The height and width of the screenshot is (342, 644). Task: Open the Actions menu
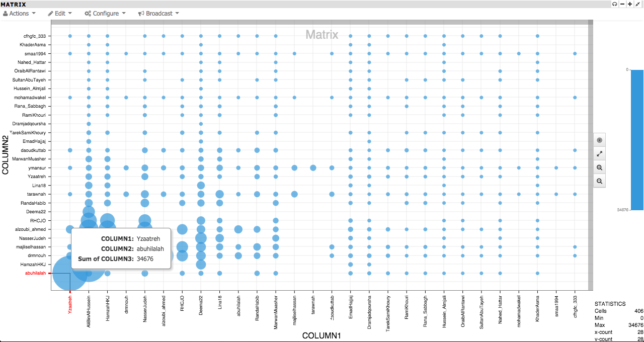click(x=19, y=14)
